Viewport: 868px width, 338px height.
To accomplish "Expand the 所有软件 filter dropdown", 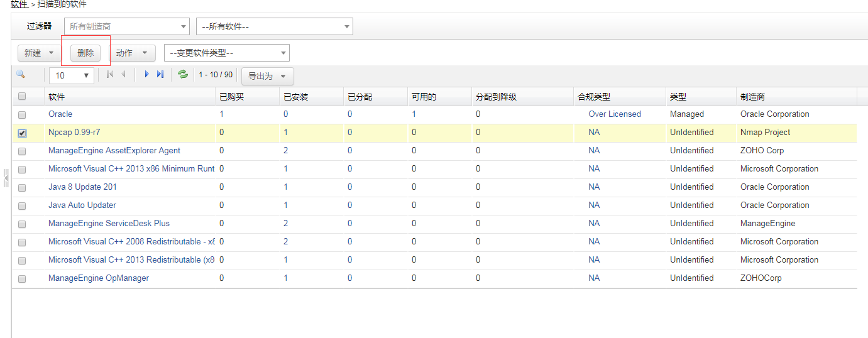I will (x=274, y=26).
